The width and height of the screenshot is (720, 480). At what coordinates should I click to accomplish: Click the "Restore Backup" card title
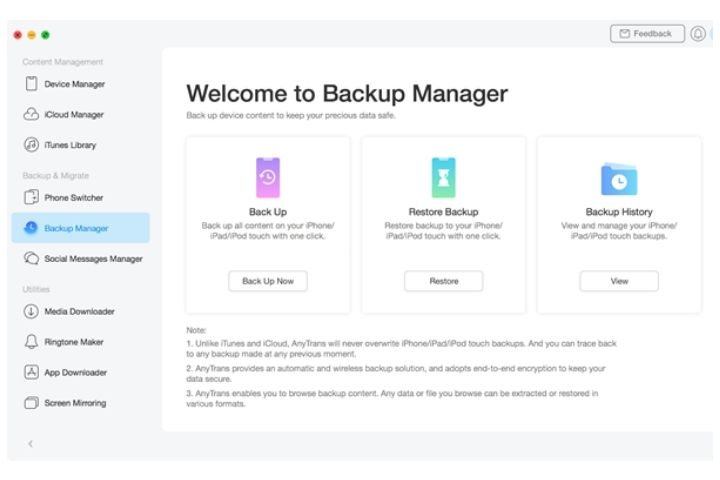(444, 212)
